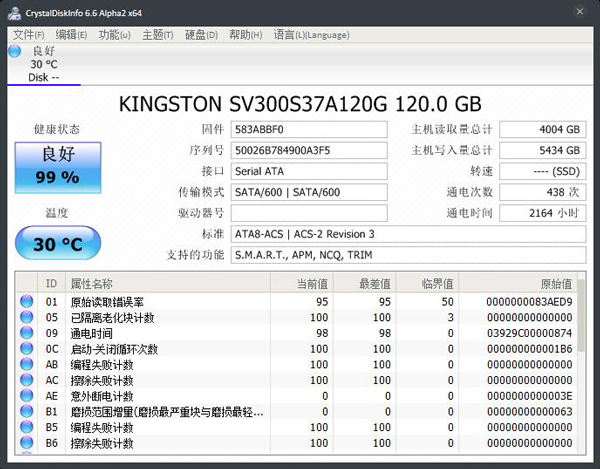This screenshot has height=469, width=600.
Task: Click the 438 次 power on count
Action: (543, 192)
